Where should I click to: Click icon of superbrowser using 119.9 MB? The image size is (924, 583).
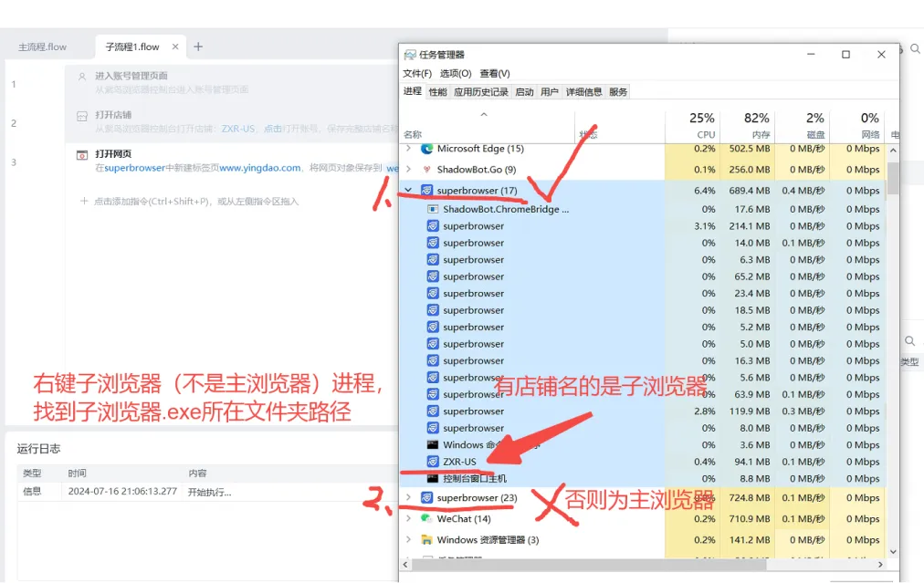pyautogui.click(x=433, y=411)
